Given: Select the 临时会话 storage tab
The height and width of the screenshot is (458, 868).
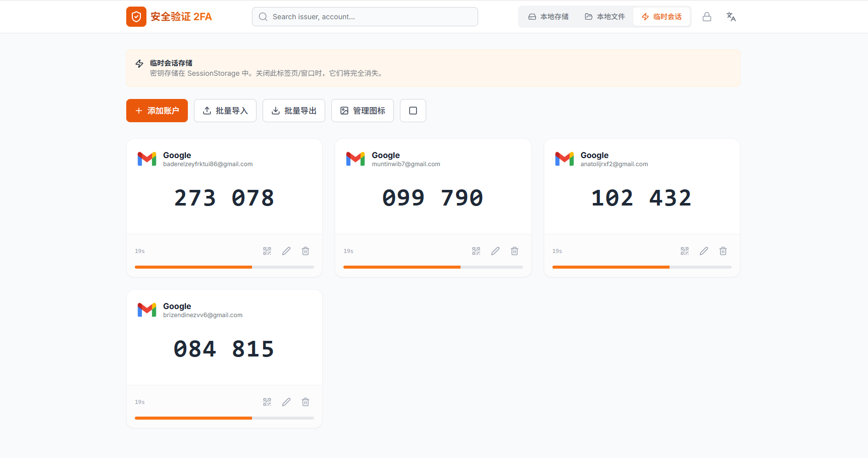Looking at the screenshot, I should 661,16.
